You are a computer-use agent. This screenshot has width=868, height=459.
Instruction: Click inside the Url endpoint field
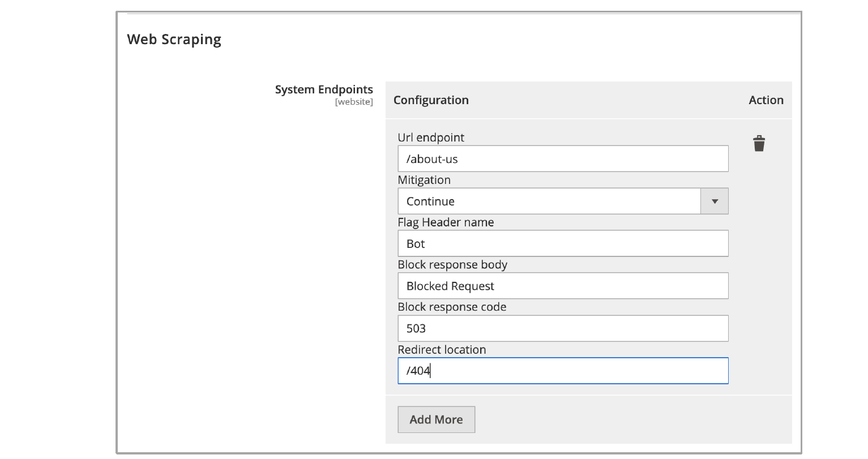click(x=563, y=158)
